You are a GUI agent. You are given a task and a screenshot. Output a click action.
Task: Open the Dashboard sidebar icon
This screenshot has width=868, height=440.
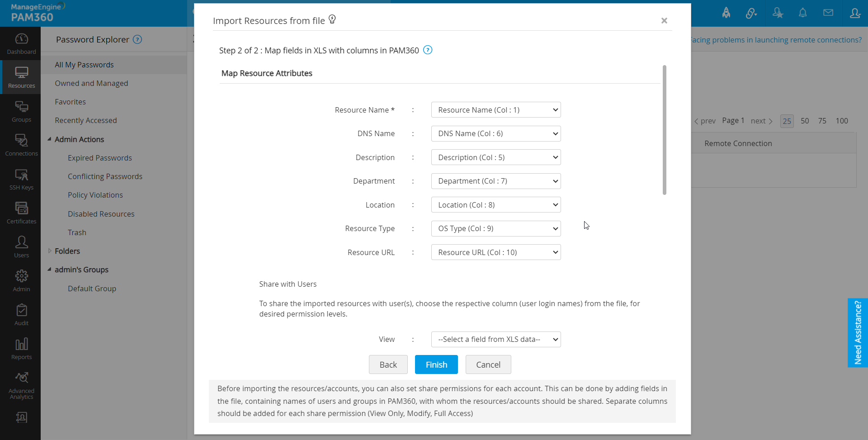tap(21, 44)
